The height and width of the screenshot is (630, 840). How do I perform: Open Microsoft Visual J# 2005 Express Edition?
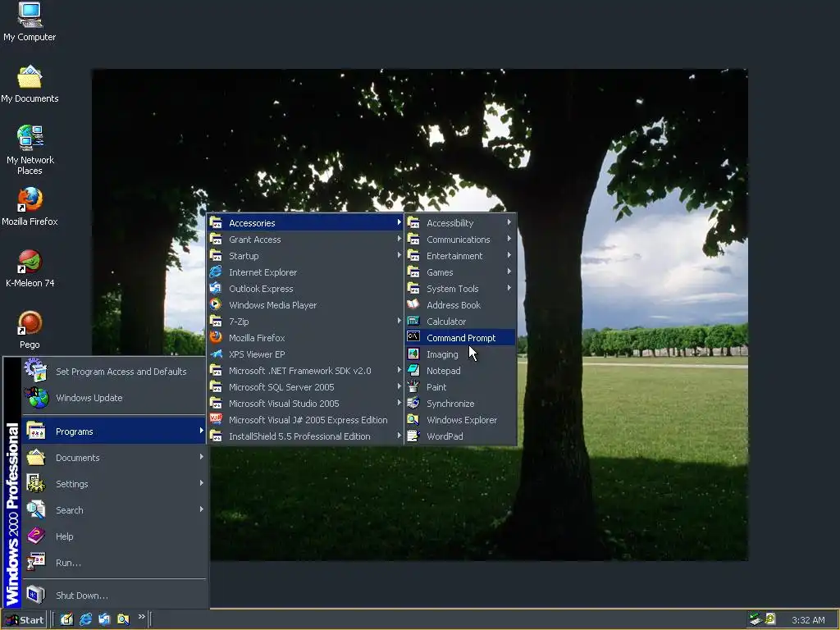click(305, 420)
